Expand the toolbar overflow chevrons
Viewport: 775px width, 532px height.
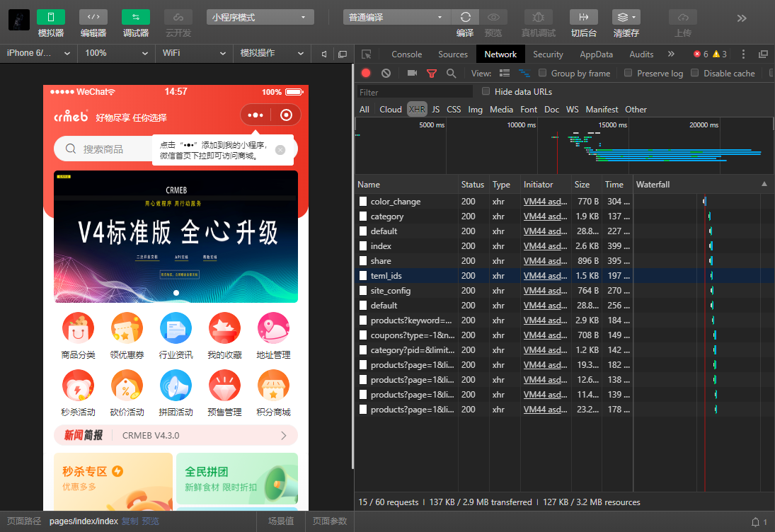[x=742, y=18]
